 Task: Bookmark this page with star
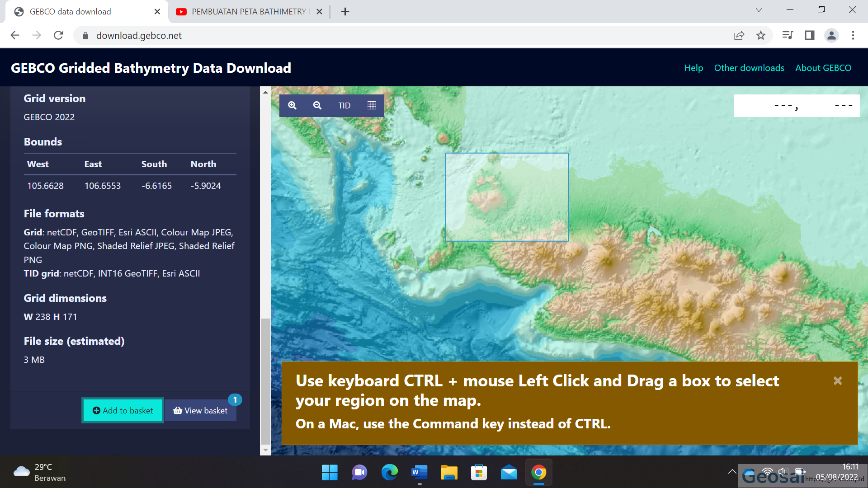pos(761,35)
